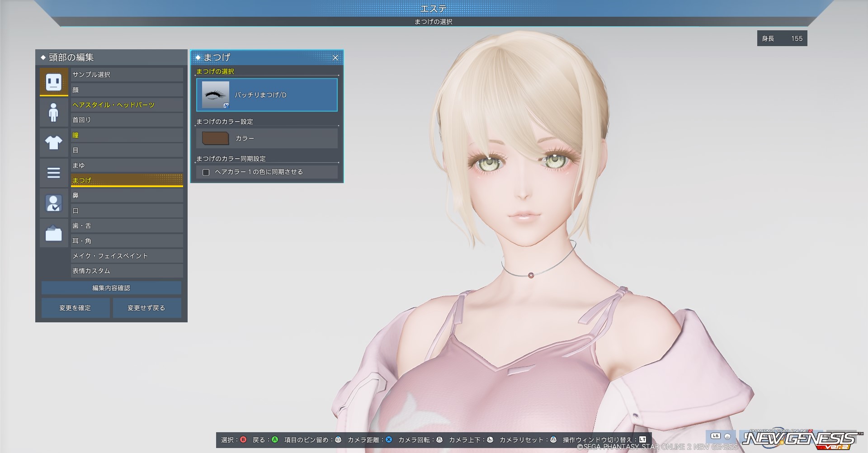868x453 pixels.
Task: Click the まつげのカラー同期設定 section label
Action: point(231,159)
